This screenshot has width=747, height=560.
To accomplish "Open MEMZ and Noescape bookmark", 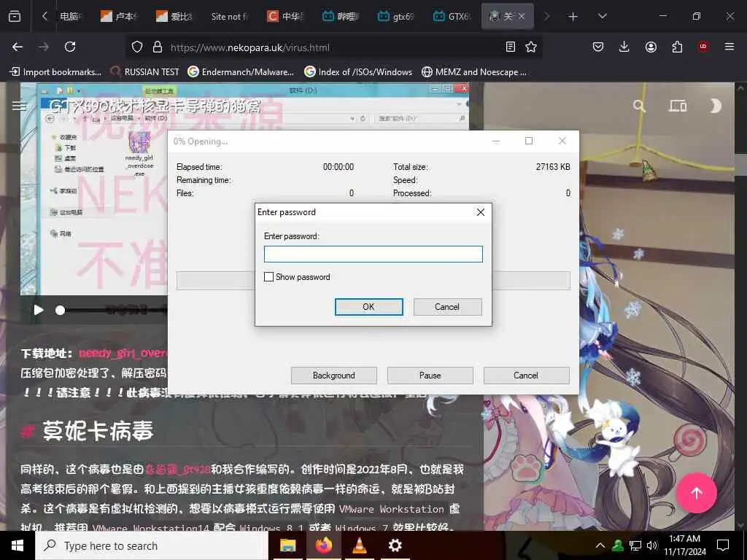I will (x=474, y=72).
